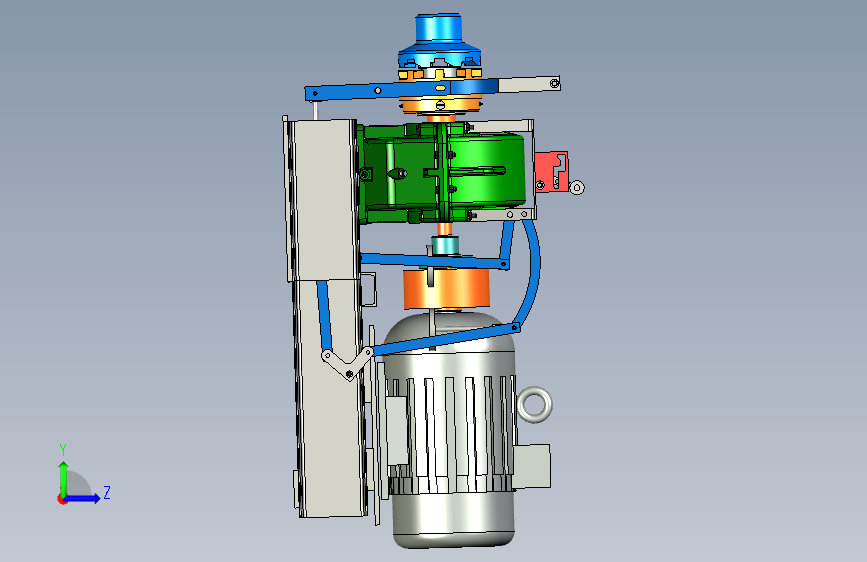Click the red X axis origin dot
Image resolution: width=867 pixels, height=562 pixels.
click(x=62, y=499)
